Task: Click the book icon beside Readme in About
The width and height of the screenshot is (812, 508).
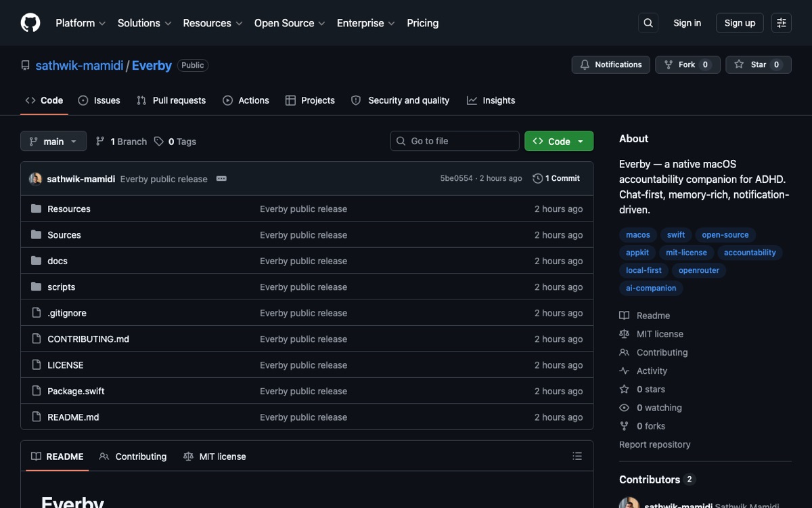Action: click(624, 316)
